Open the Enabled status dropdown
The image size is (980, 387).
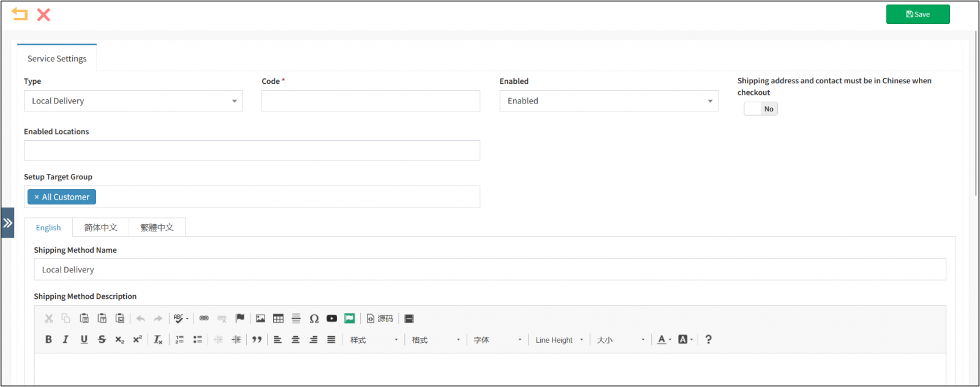[x=608, y=101]
